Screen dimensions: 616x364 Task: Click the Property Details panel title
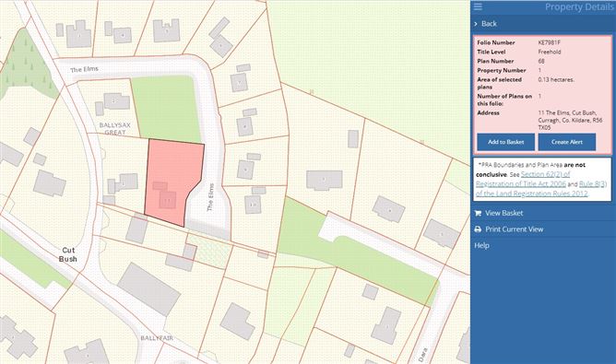coord(579,6)
